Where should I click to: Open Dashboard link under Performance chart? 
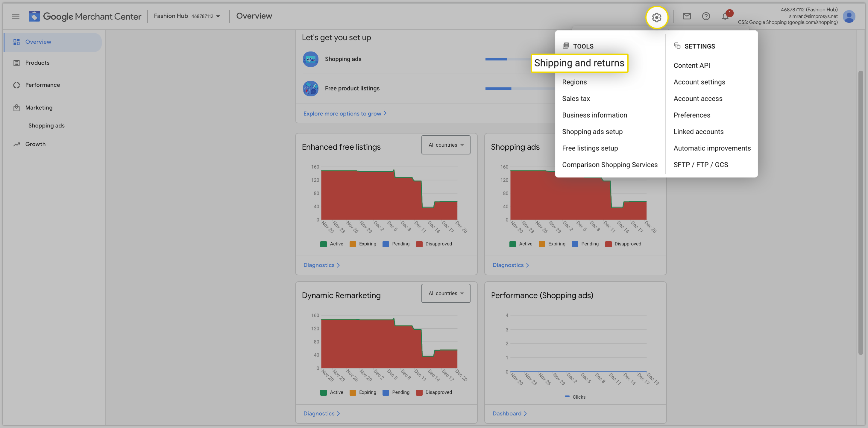pyautogui.click(x=509, y=414)
